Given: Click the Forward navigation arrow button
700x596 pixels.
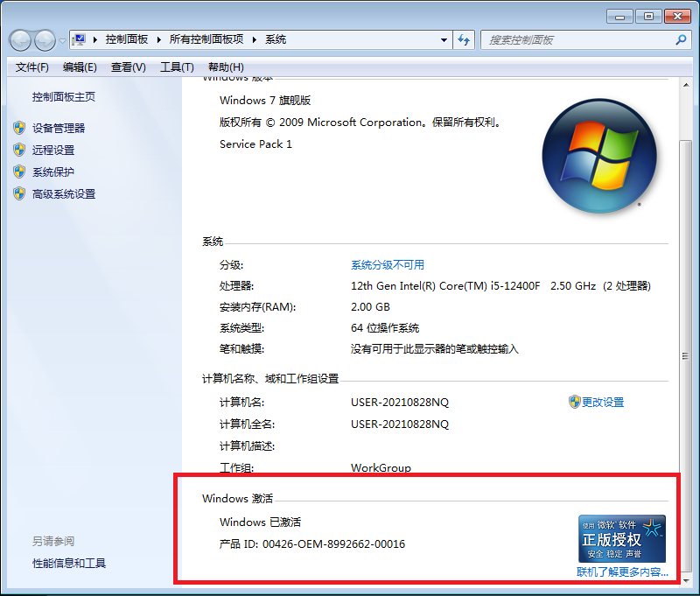Looking at the screenshot, I should [x=45, y=40].
